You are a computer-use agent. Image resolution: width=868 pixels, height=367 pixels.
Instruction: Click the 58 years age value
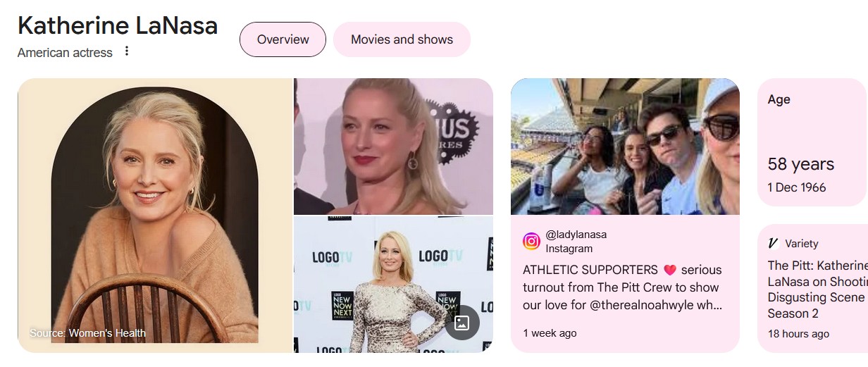pyautogui.click(x=801, y=164)
